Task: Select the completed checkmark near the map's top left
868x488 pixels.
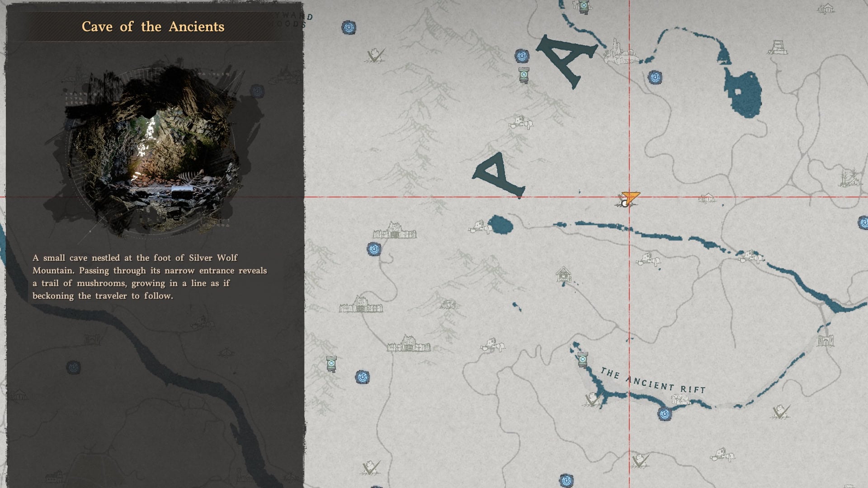Action: click(x=375, y=56)
